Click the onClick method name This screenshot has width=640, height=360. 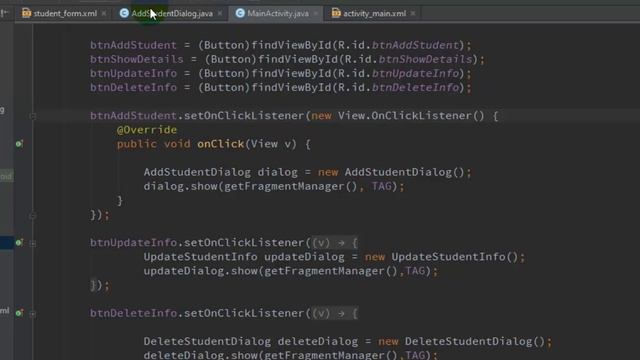220,144
